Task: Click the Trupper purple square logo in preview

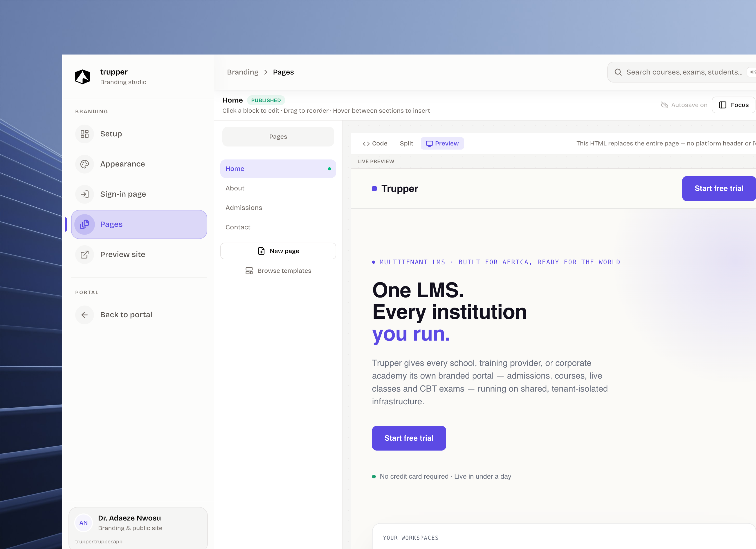Action: pos(374,189)
